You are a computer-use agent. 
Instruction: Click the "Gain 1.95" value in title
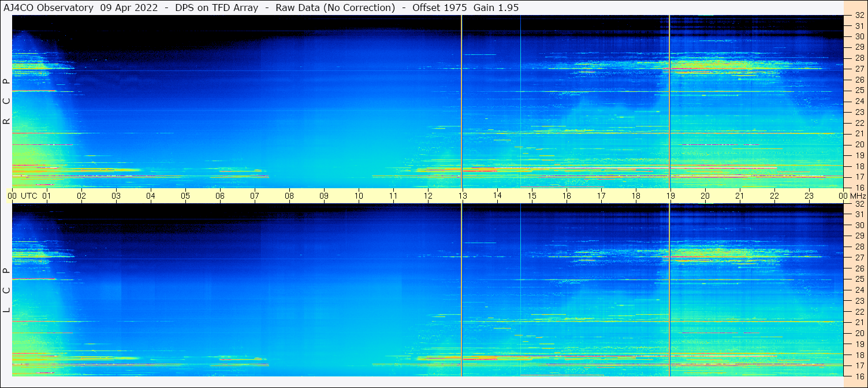[x=496, y=8]
